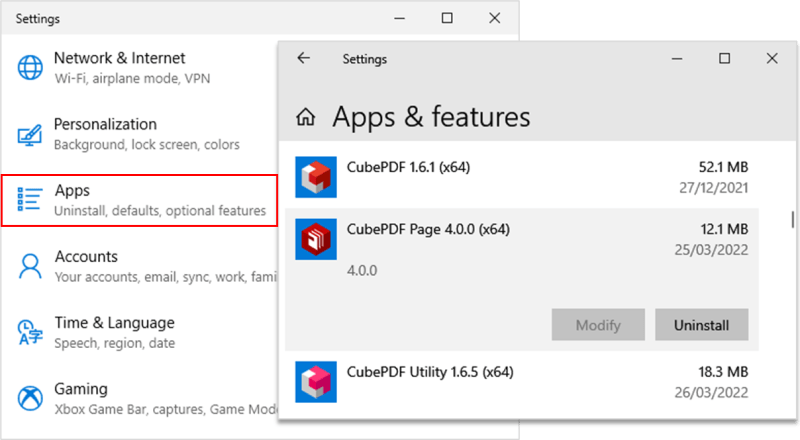Maximize the Apps & features Settings window
800x440 pixels.
724,59
